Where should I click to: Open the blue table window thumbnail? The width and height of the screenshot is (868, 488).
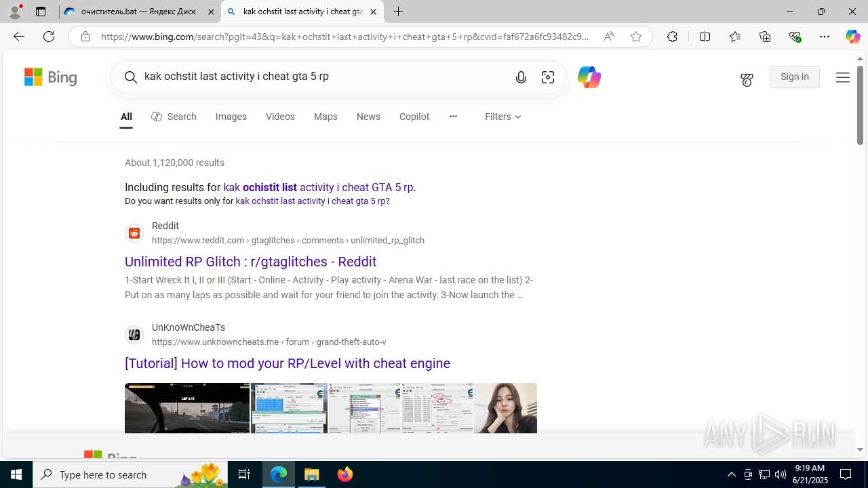pos(289,408)
